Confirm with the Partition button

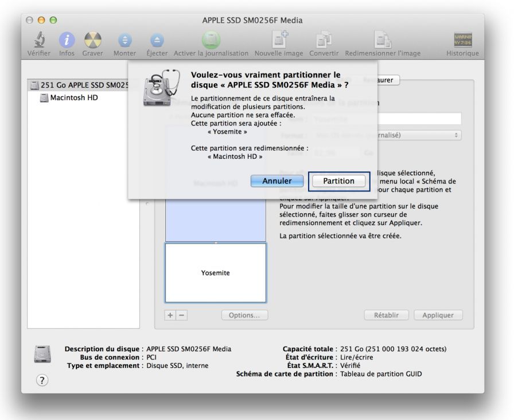[x=338, y=181]
